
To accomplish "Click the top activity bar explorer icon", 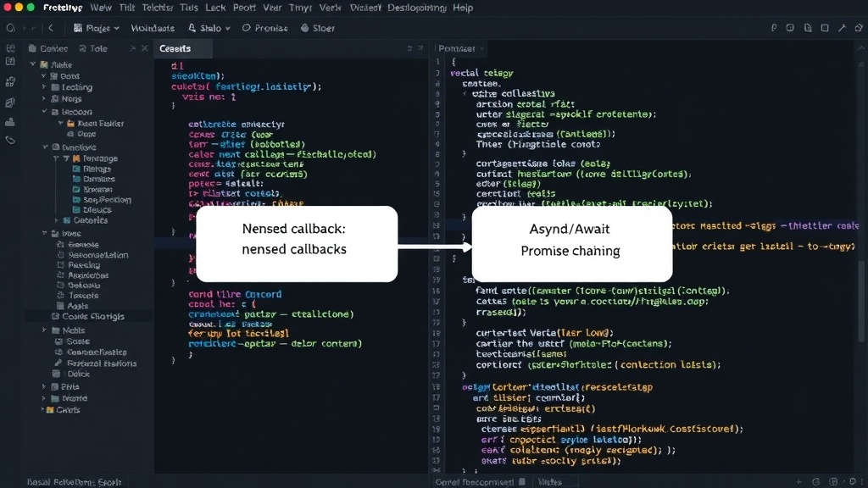I will point(10,48).
